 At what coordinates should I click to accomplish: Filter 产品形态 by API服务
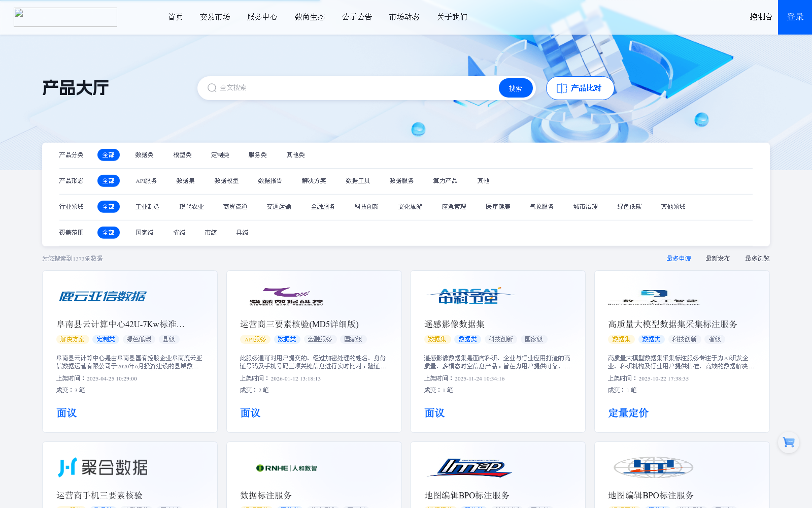(146, 181)
